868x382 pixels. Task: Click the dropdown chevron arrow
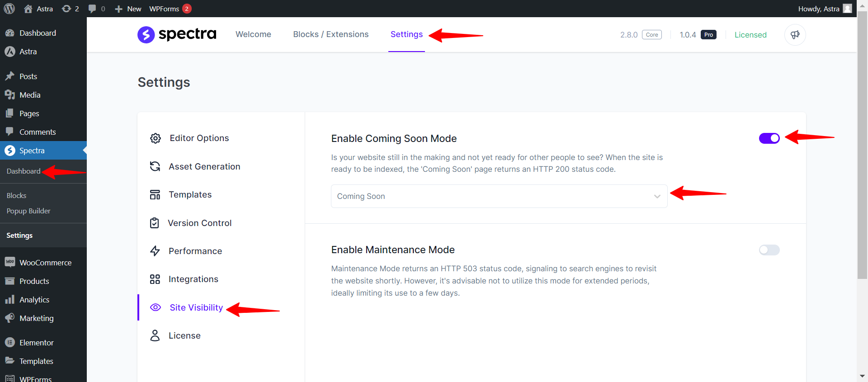[x=657, y=196]
